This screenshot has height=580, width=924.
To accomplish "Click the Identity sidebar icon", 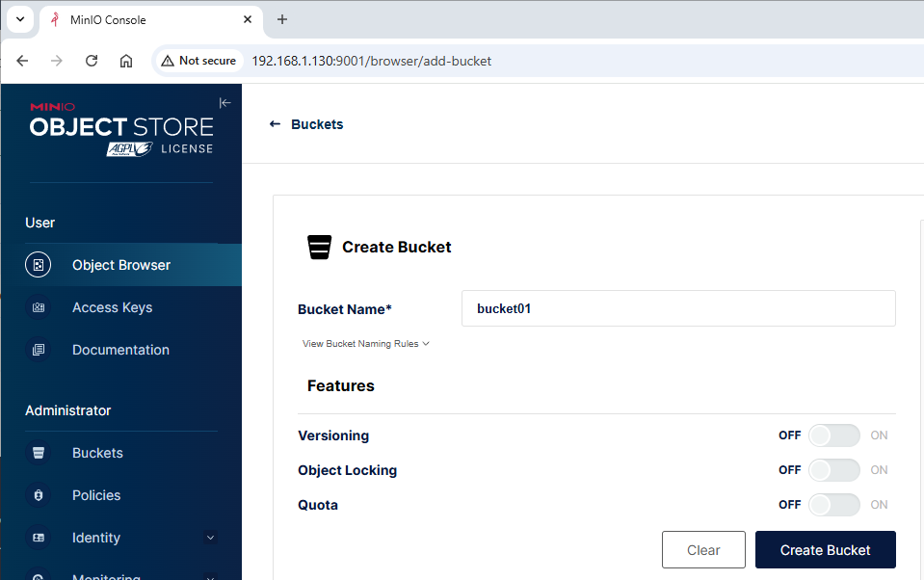I will pos(39,538).
